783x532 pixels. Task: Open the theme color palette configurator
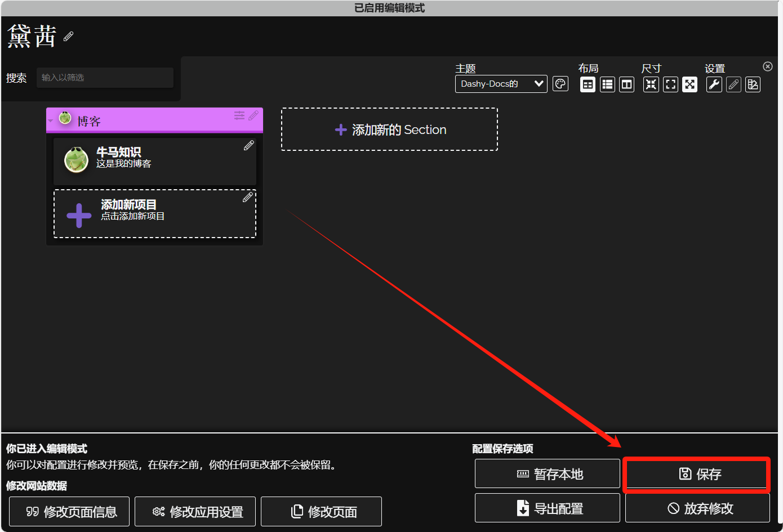click(x=560, y=84)
